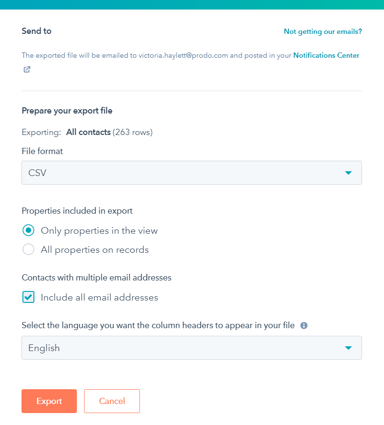The height and width of the screenshot is (425, 384).
Task: Click the info icon beside column headers language
Action: coord(304,325)
